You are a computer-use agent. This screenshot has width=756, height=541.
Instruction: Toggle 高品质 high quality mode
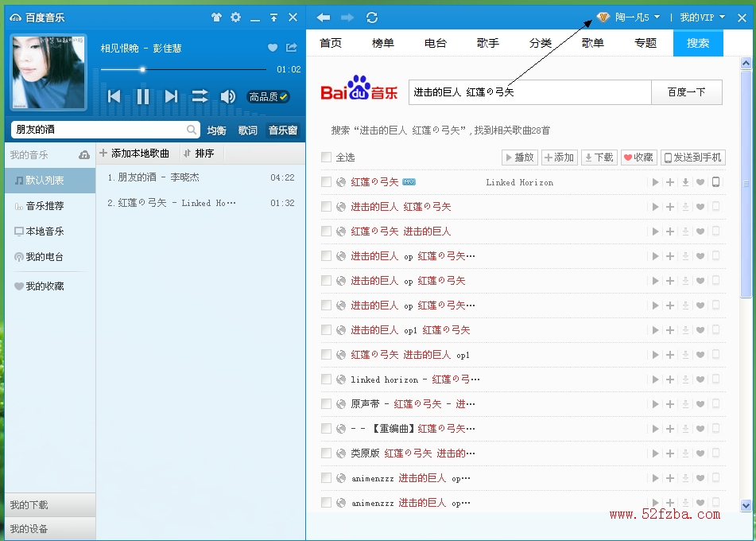[x=269, y=96]
